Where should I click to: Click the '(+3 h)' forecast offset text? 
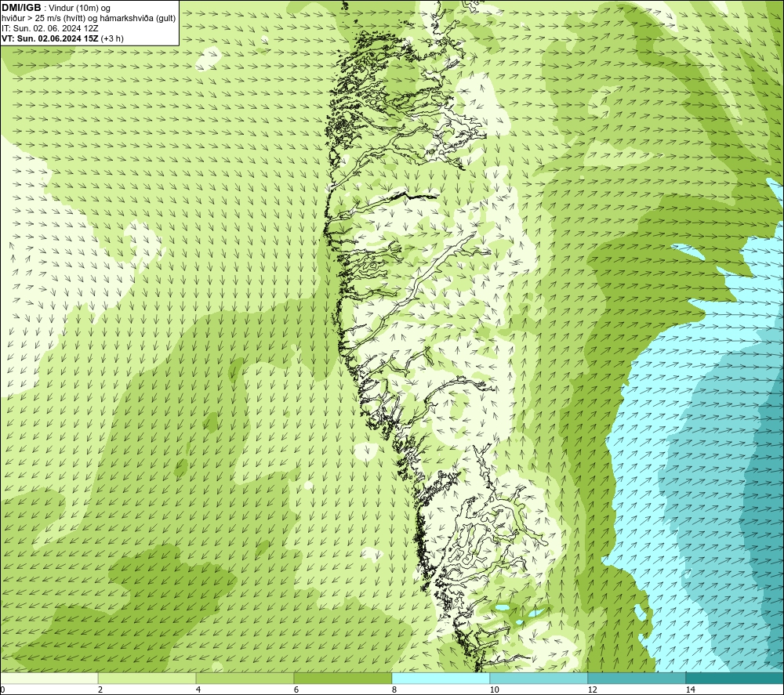click(112, 38)
